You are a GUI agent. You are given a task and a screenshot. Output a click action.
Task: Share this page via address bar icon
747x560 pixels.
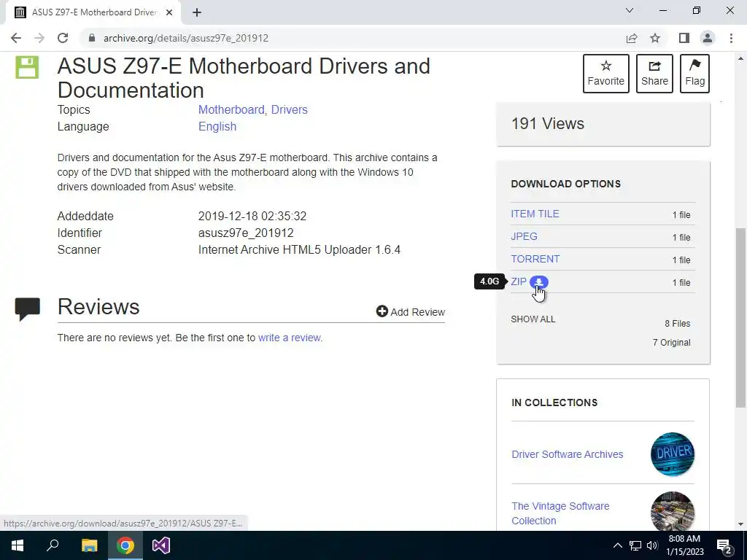(632, 38)
